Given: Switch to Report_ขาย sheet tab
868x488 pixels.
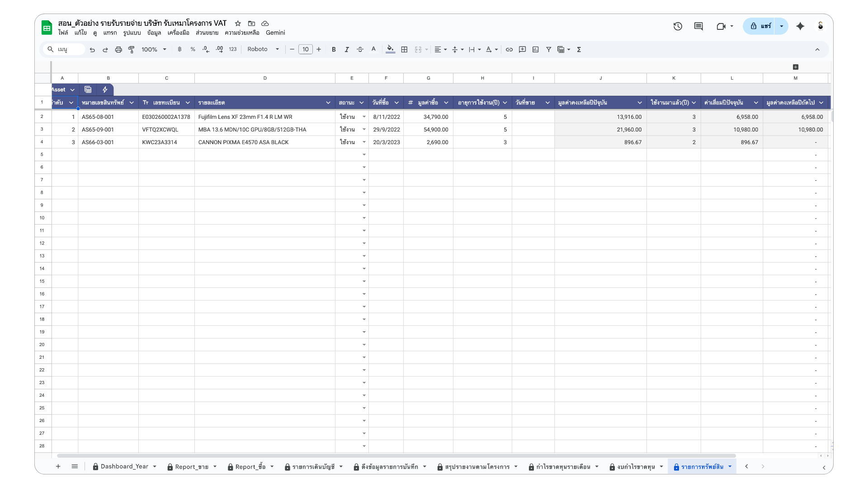Looking at the screenshot, I should [192, 466].
